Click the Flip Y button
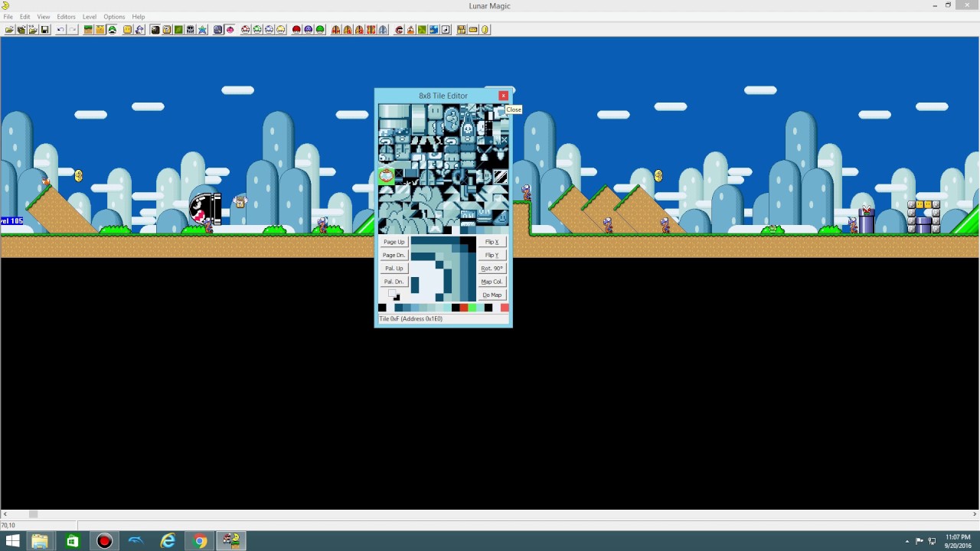The image size is (980, 551). (492, 255)
